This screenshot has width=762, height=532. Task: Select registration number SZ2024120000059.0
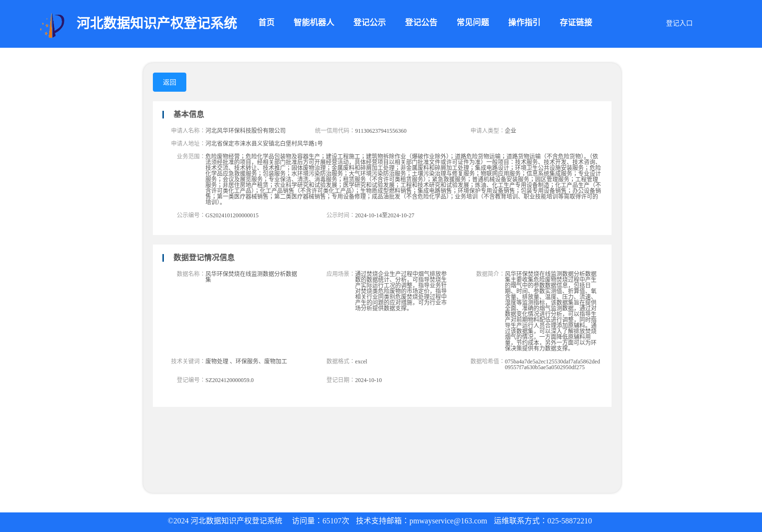(x=229, y=380)
